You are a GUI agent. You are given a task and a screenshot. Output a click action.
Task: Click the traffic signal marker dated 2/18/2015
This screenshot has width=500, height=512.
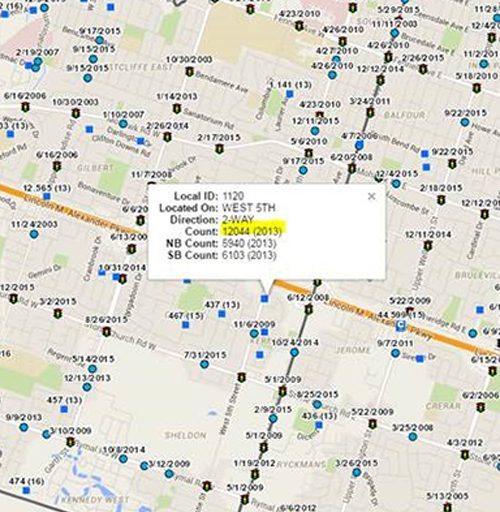[x=441, y=199]
